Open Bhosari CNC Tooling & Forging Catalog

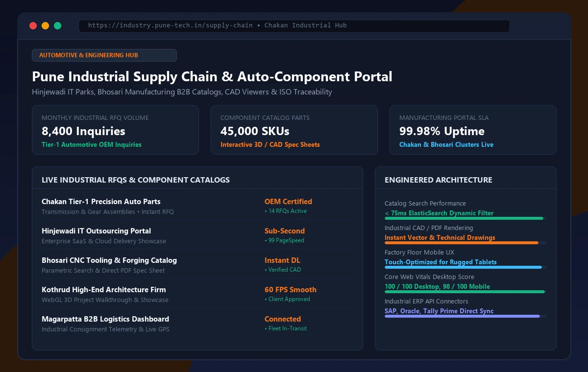[109, 260]
